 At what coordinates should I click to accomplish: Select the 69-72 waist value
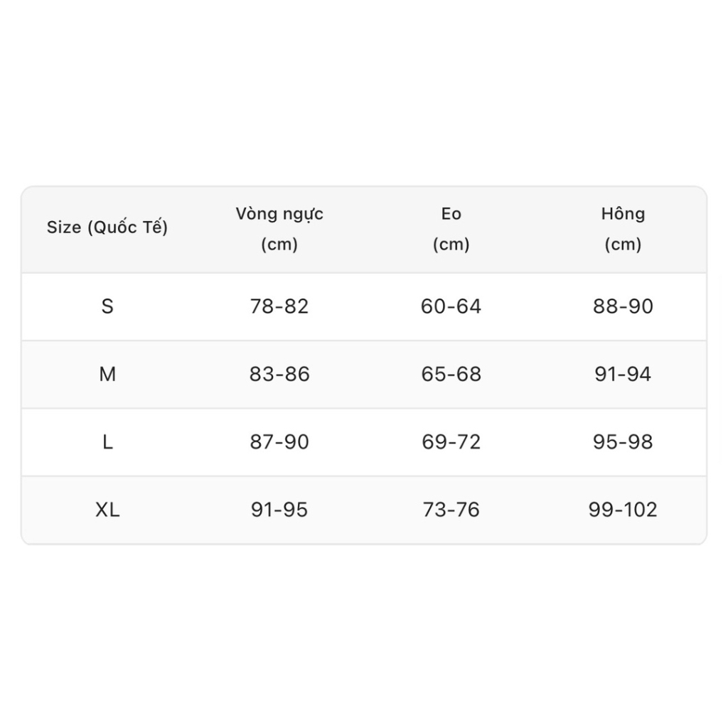(x=451, y=442)
